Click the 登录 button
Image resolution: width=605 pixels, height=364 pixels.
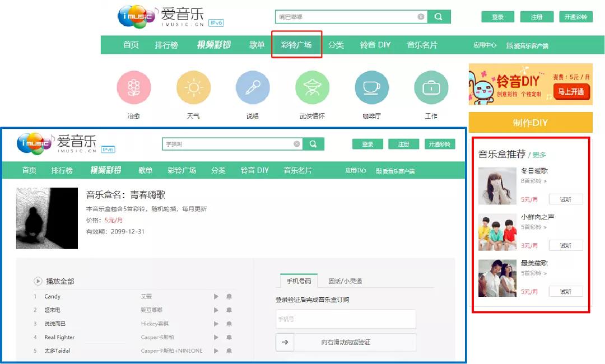tap(496, 17)
